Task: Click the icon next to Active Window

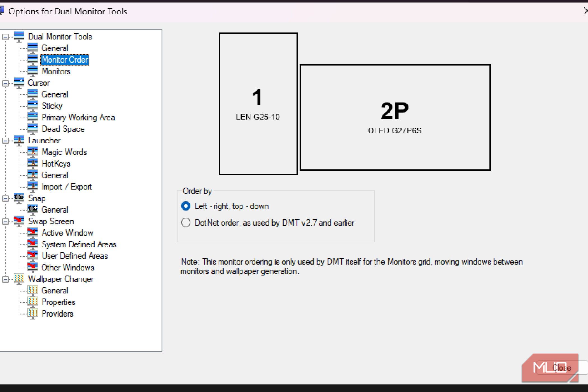Action: (33, 233)
